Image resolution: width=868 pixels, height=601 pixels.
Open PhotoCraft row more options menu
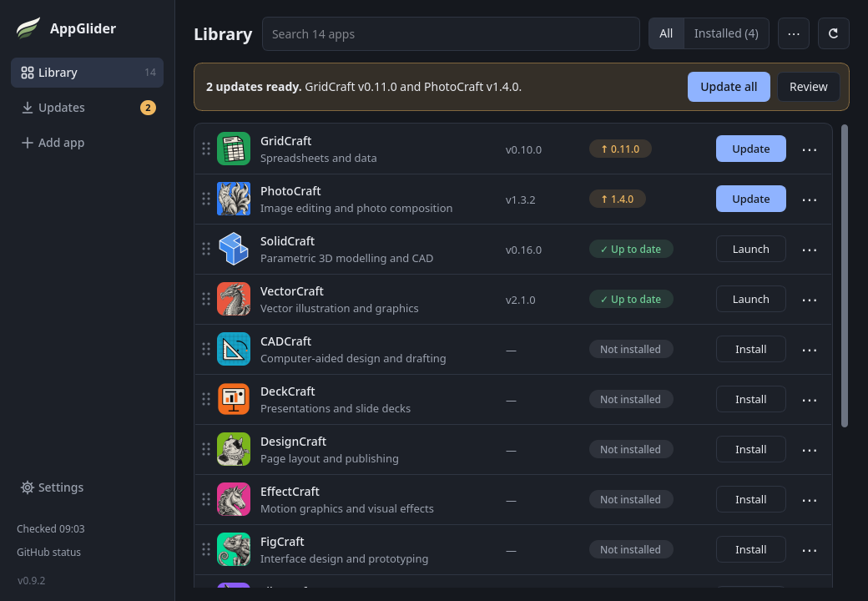(x=810, y=199)
